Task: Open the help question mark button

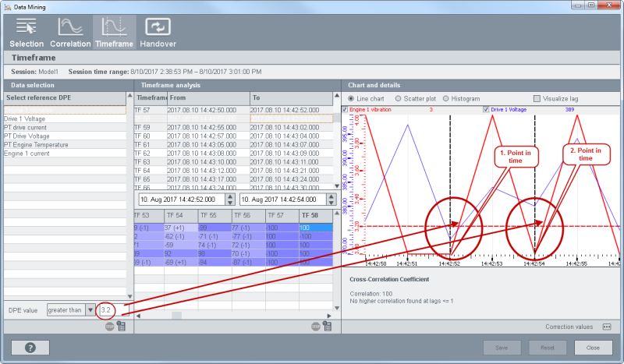Action: coord(30,348)
